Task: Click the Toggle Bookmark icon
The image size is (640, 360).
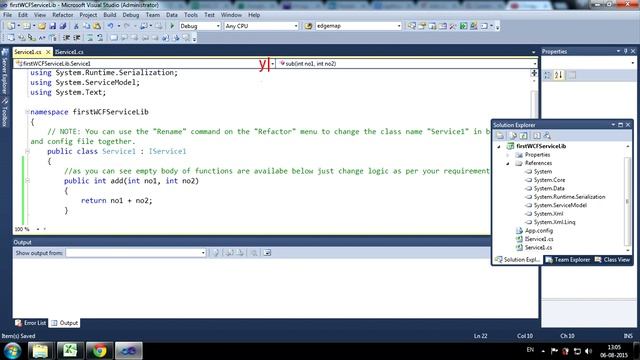Action: [x=114, y=38]
